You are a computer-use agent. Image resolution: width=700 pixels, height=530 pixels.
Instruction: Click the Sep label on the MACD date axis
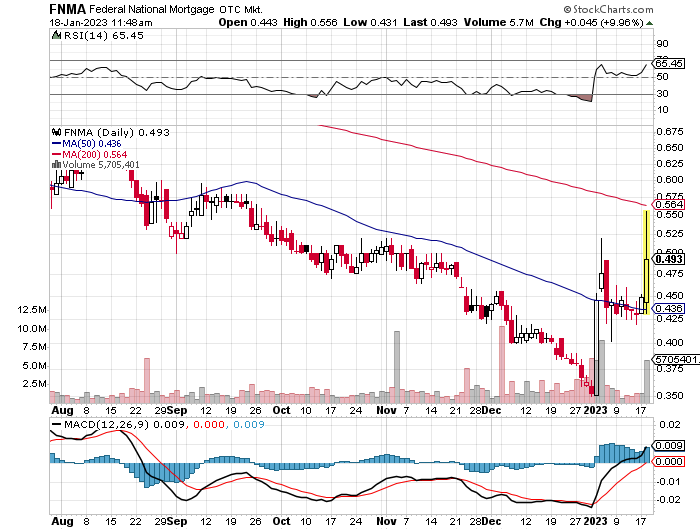[177, 521]
